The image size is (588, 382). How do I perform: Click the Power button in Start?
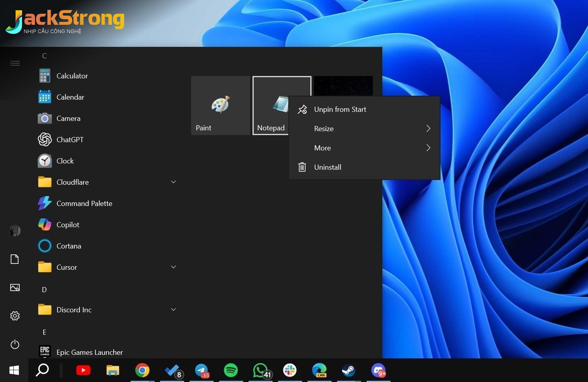tap(15, 344)
